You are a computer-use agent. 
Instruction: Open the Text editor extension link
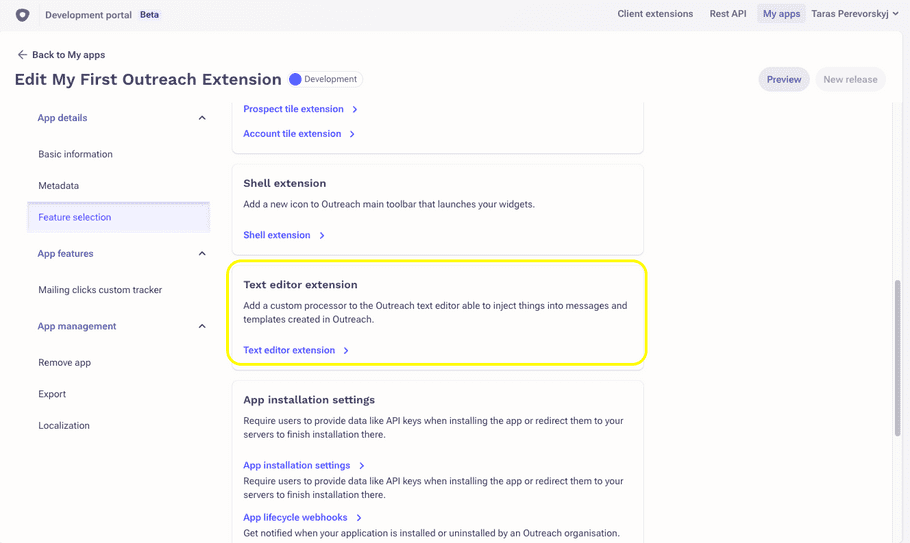tap(289, 350)
